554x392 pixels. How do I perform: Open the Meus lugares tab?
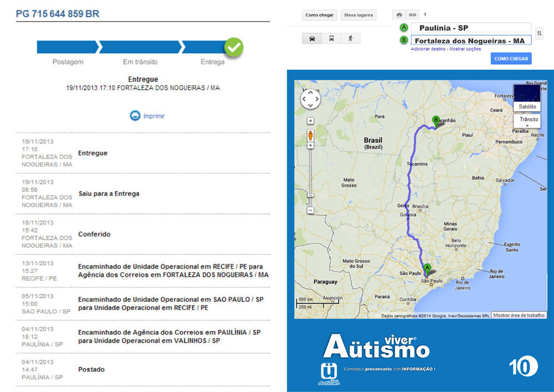tap(358, 16)
